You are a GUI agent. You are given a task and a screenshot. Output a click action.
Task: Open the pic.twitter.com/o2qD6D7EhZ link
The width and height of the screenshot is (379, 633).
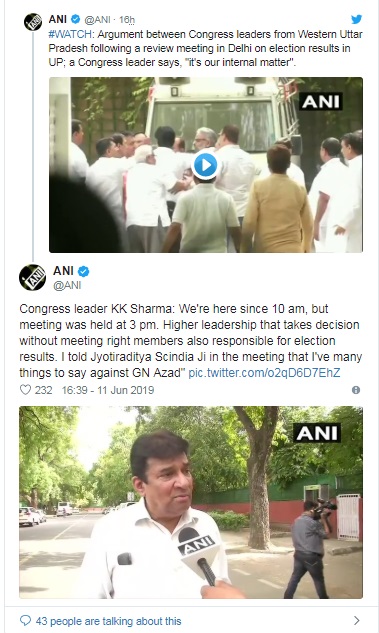point(264,373)
